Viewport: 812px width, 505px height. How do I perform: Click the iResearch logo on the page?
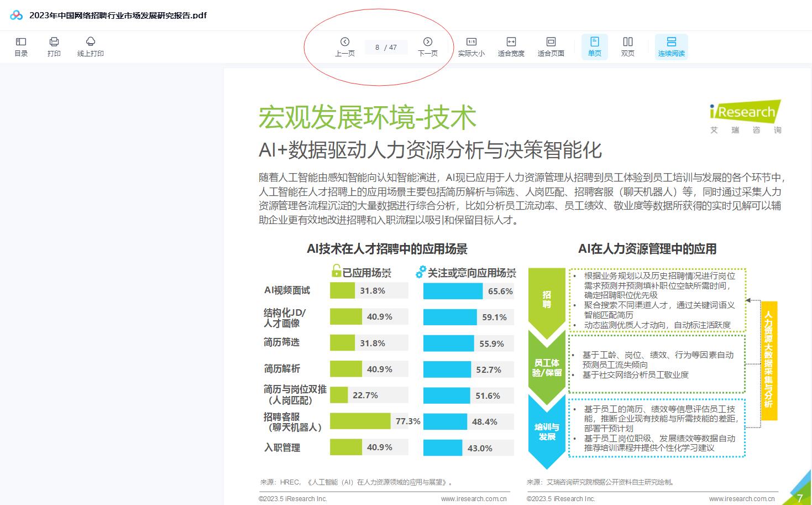click(x=745, y=116)
